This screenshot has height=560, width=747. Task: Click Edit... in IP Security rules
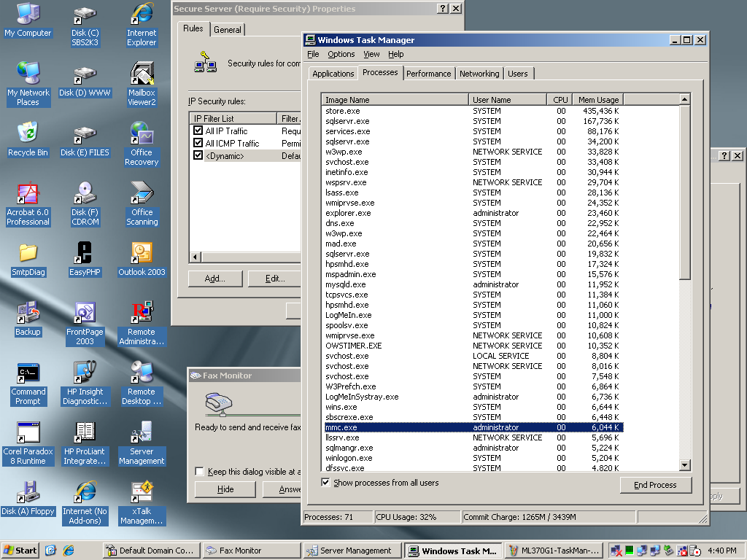point(275,279)
